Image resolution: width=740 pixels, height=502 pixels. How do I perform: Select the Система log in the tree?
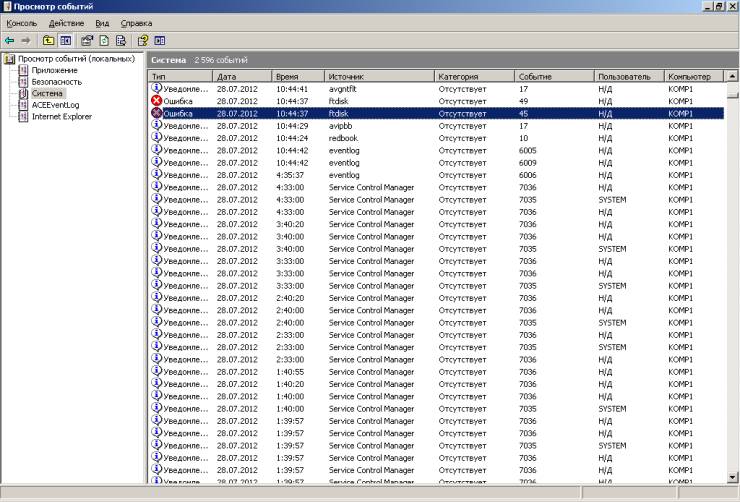point(47,93)
